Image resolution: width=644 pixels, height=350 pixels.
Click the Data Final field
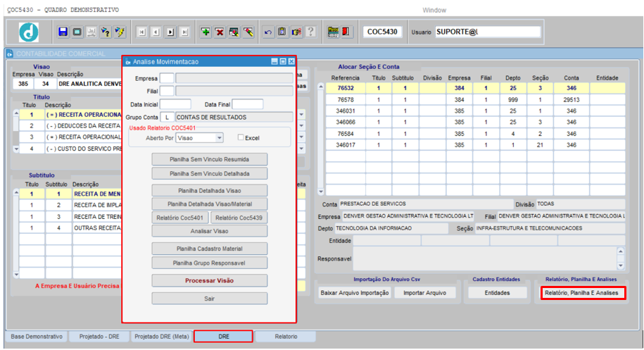[248, 104]
